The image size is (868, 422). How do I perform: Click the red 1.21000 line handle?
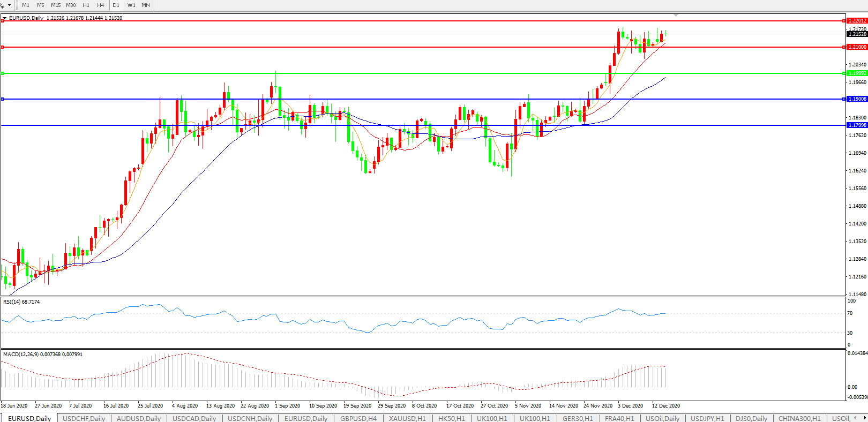pos(3,47)
